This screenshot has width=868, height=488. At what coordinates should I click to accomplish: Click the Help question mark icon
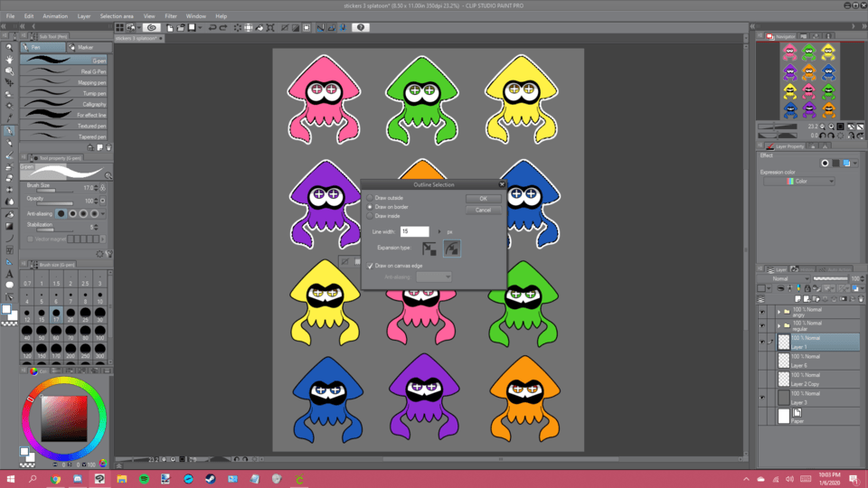pos(361,28)
